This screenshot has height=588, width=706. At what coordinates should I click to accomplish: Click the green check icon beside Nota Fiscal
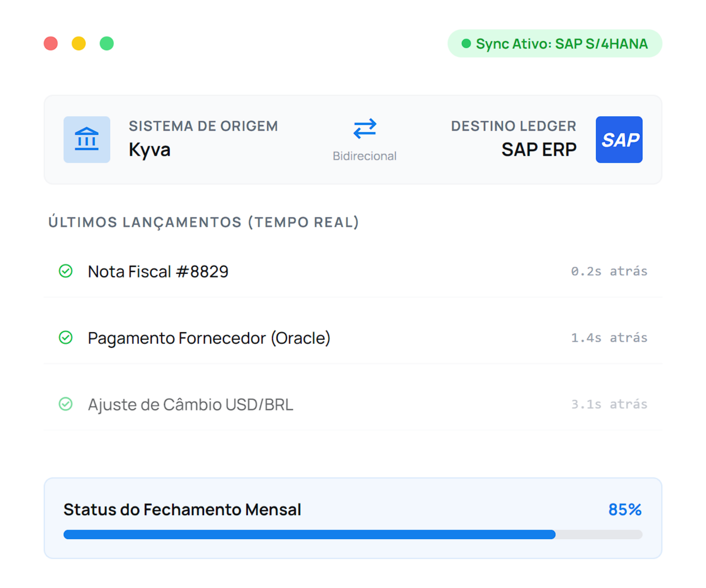65,271
